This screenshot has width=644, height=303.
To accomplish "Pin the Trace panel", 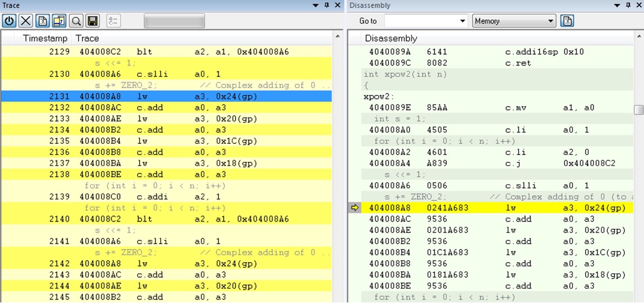I will [x=325, y=5].
